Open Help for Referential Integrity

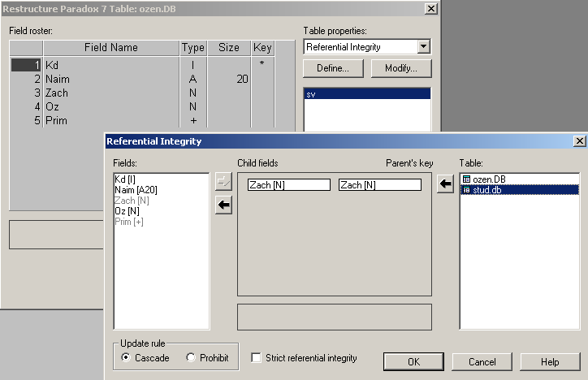550,361
